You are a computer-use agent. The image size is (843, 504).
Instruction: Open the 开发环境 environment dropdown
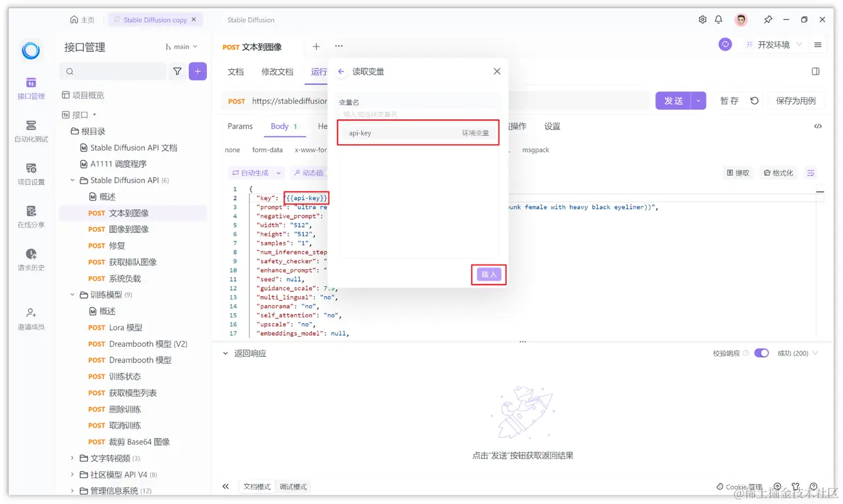774,45
